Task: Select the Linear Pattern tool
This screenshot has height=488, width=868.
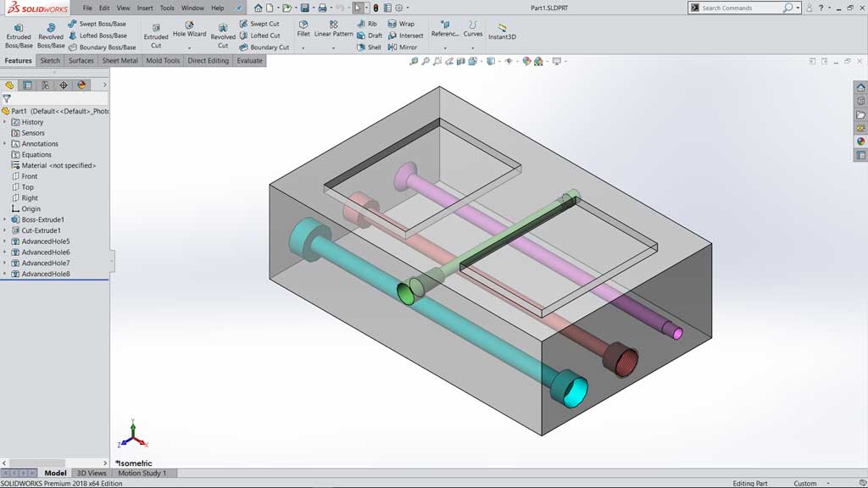Action: tap(332, 28)
